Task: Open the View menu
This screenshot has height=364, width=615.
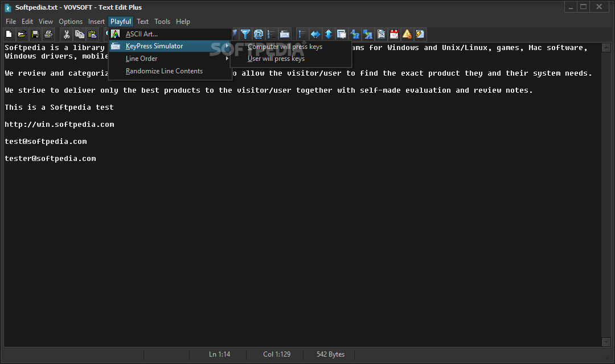Action: (46, 22)
